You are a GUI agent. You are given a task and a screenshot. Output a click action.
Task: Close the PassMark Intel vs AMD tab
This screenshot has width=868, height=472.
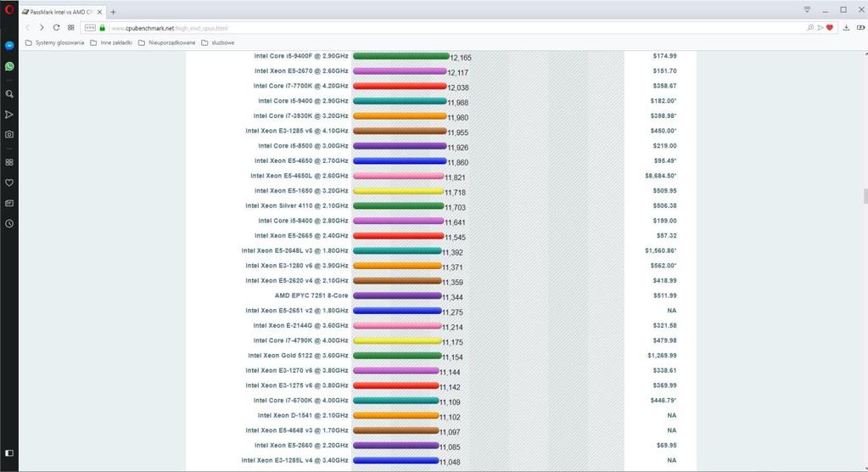coord(99,12)
